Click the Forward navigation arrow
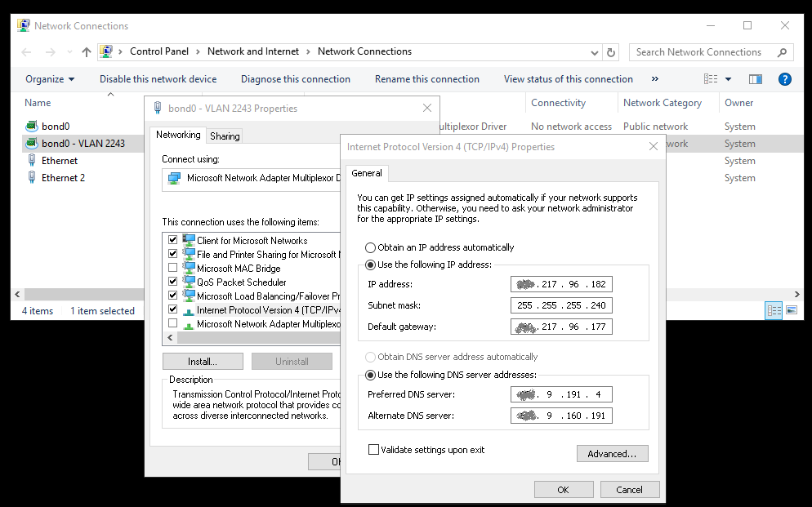This screenshot has width=812, height=507. click(x=50, y=51)
